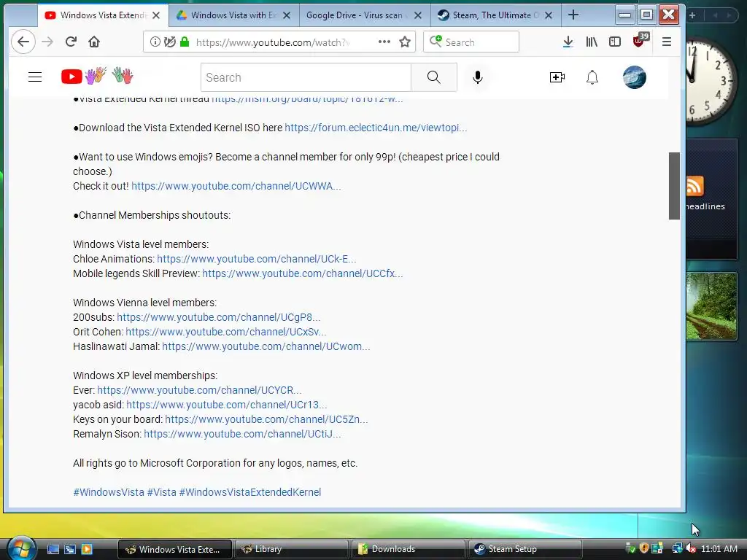Open the Firefox home page icon
This screenshot has height=560, width=747.
coord(94,42)
